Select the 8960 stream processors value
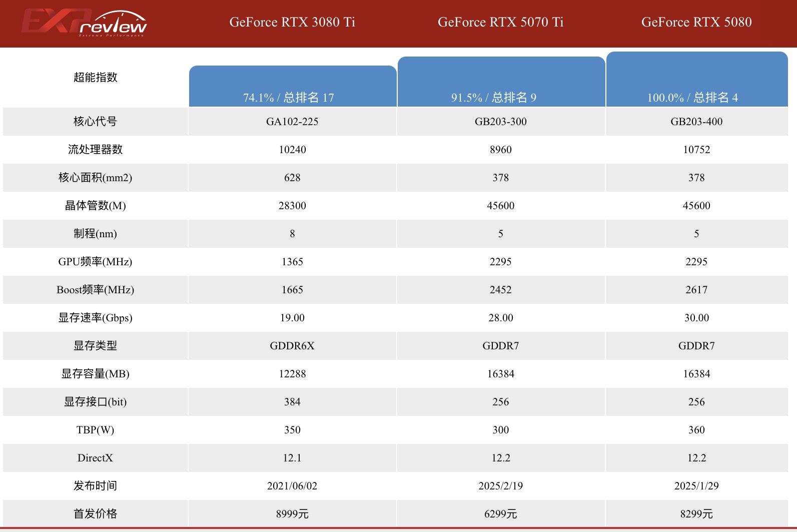This screenshot has height=532, width=797. point(501,150)
